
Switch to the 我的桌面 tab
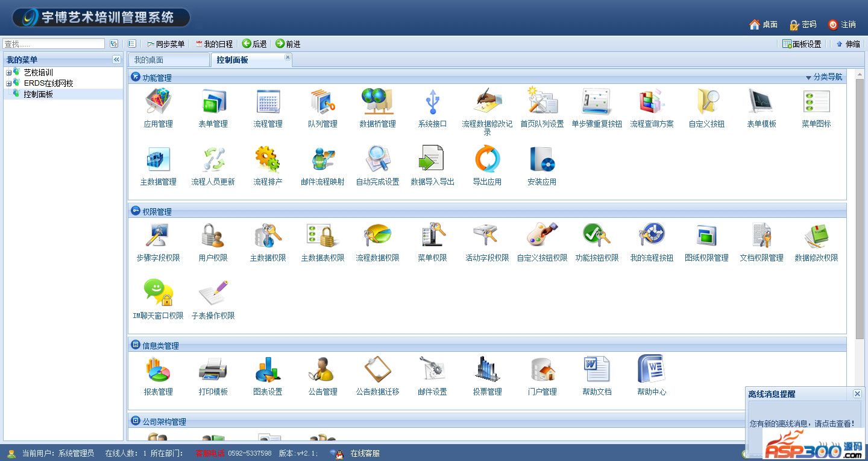point(169,60)
